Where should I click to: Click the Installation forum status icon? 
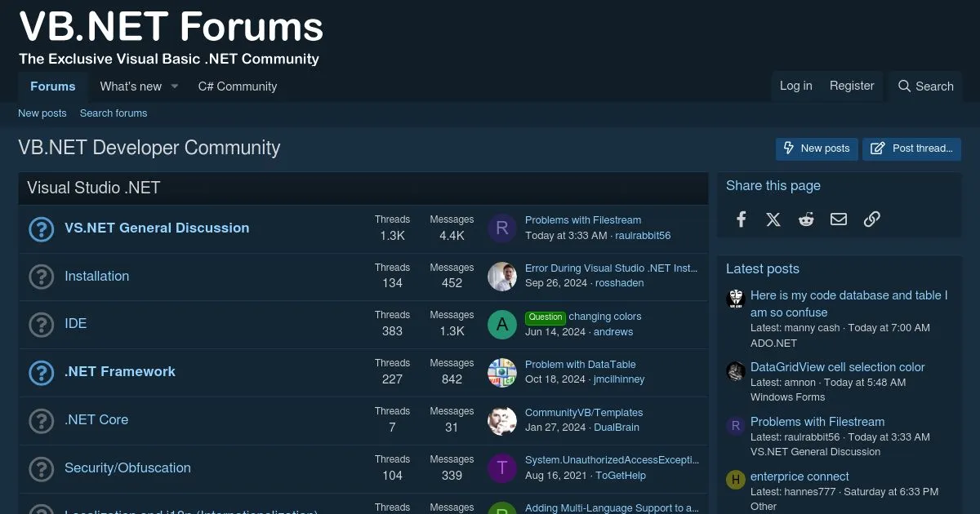(41, 277)
